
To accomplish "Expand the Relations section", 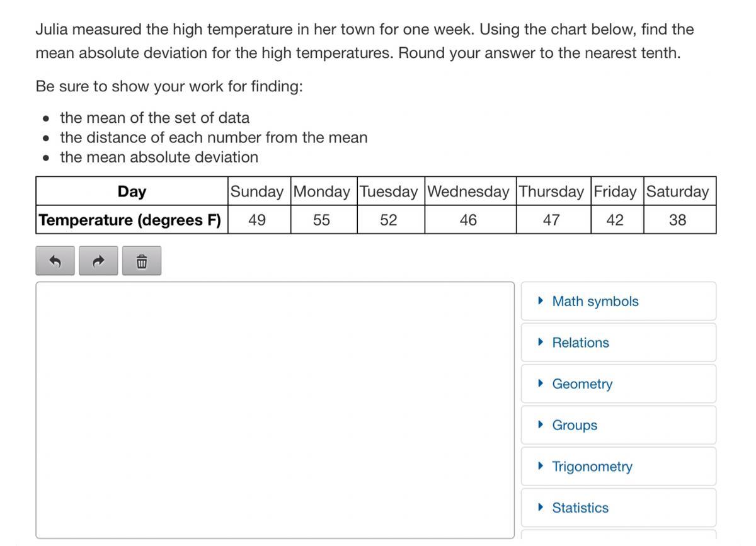I will tap(580, 343).
